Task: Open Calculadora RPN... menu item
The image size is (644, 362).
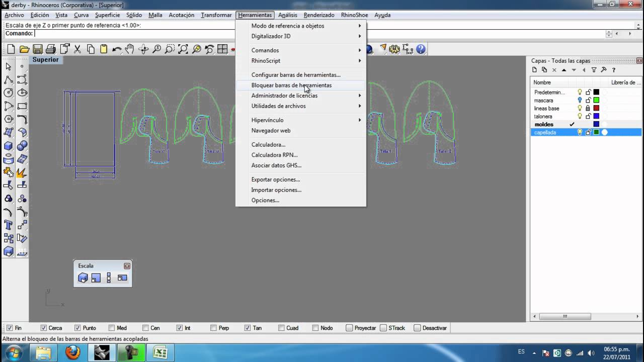Action: 301,155
